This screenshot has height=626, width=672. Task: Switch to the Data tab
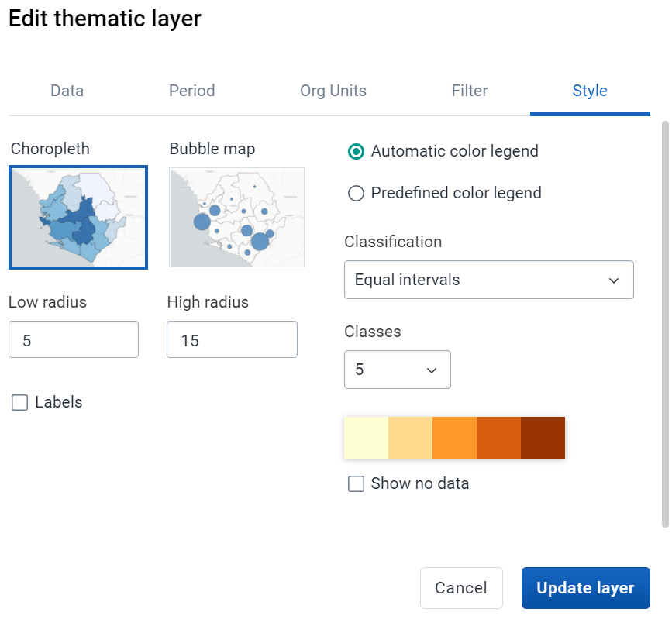[67, 91]
